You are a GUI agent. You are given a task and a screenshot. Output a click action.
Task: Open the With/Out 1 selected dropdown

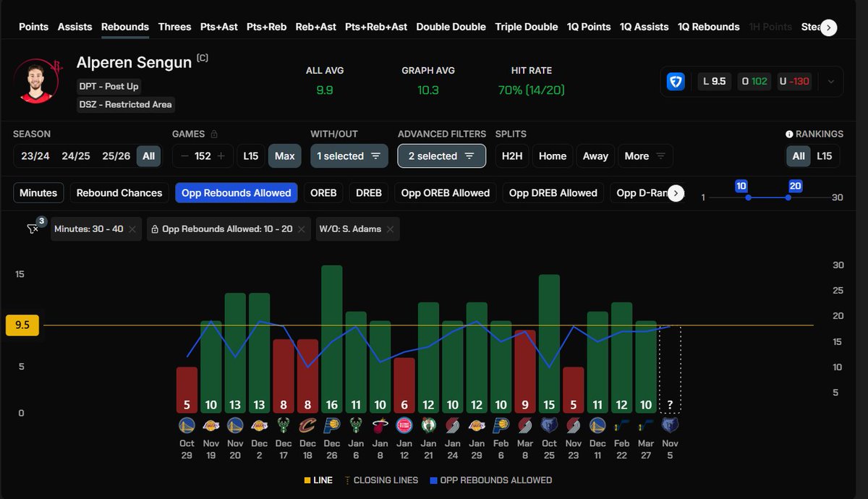pos(349,156)
